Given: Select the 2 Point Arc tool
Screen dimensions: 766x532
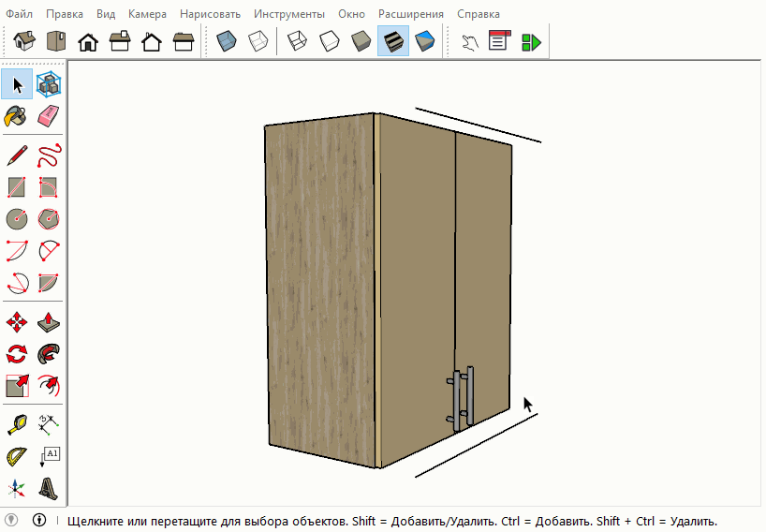Looking at the screenshot, I should click(x=49, y=251).
